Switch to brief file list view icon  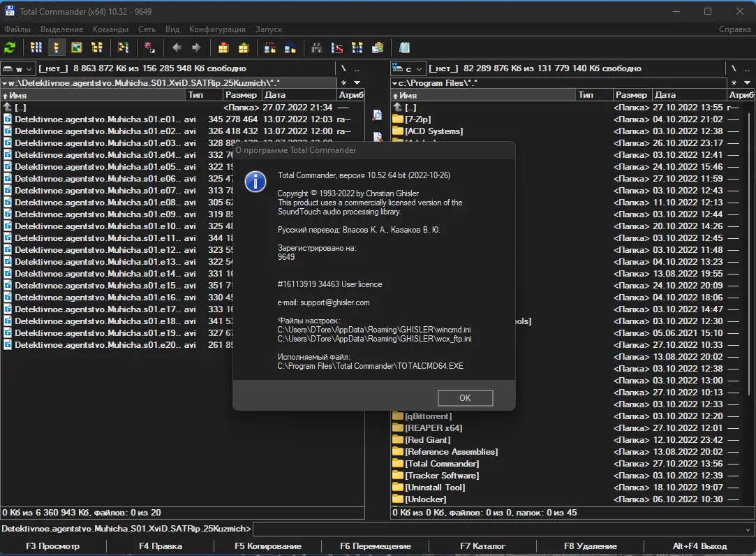tap(36, 47)
